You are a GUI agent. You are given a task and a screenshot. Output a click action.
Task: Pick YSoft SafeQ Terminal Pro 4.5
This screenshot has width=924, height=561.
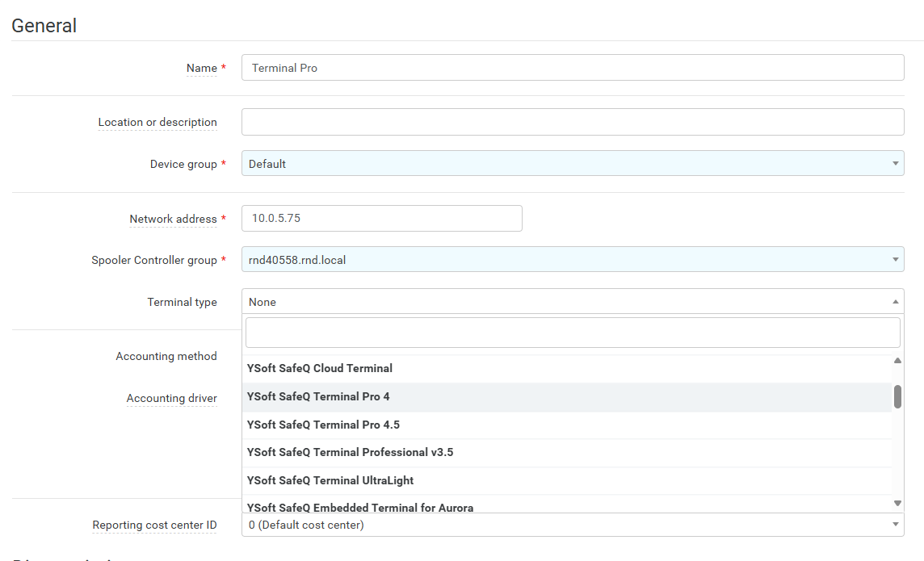(x=323, y=425)
